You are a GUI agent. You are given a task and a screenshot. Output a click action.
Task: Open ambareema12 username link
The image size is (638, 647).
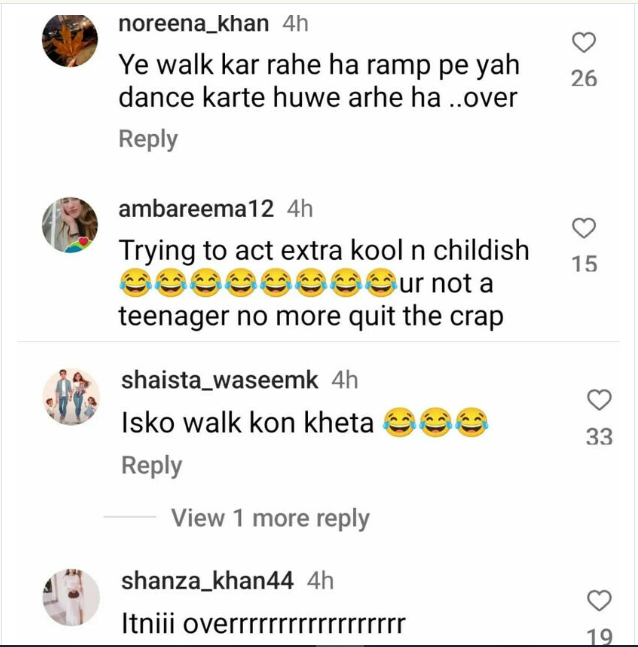tap(196, 209)
